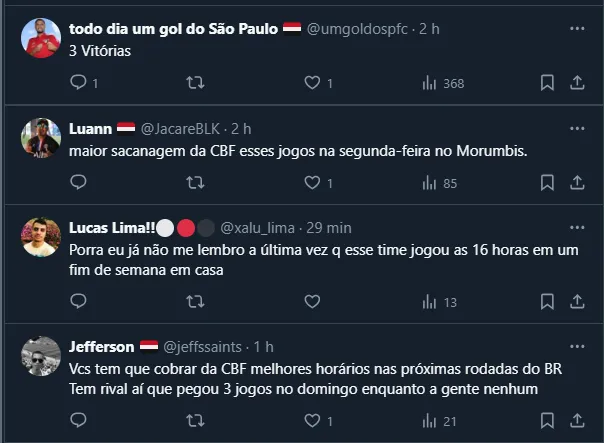604x443 pixels.
Task: Like Luann's tweet about Morumbis
Action: point(312,183)
